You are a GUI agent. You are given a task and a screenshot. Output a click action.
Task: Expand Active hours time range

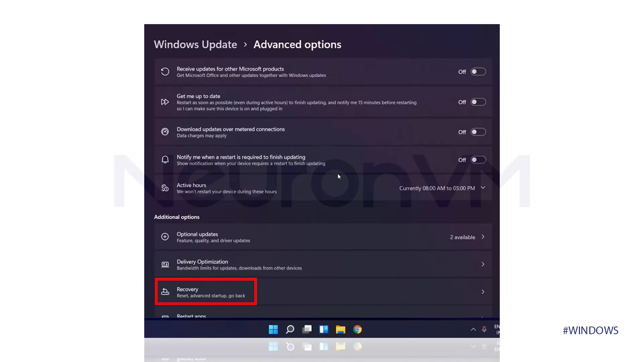pos(483,188)
